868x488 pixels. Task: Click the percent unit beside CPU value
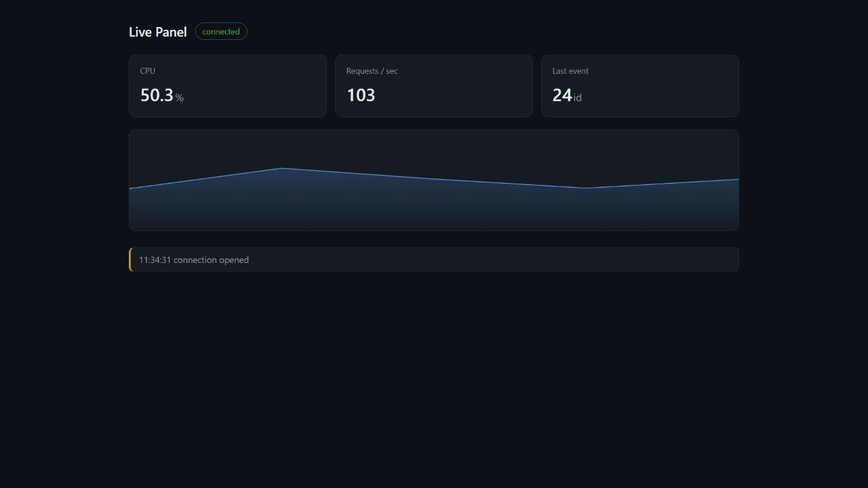[x=180, y=98]
